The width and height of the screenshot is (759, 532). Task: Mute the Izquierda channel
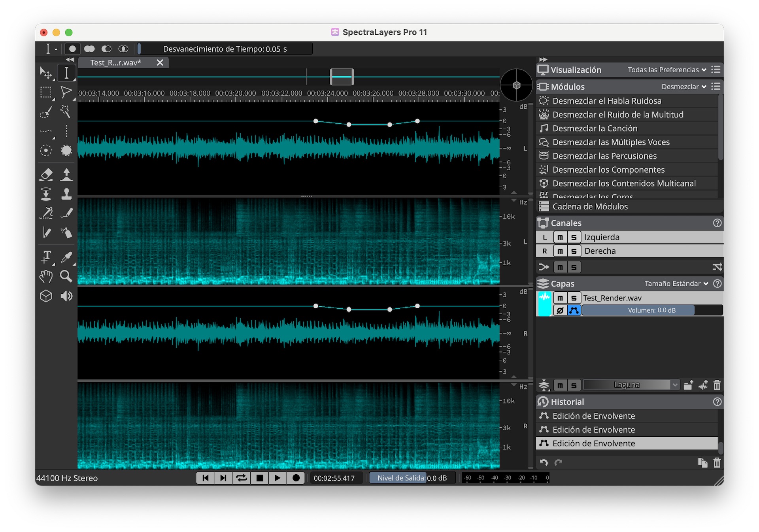pos(560,237)
